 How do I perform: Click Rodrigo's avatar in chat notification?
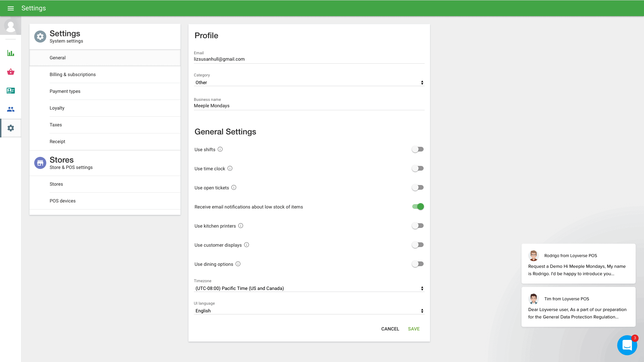(x=533, y=255)
